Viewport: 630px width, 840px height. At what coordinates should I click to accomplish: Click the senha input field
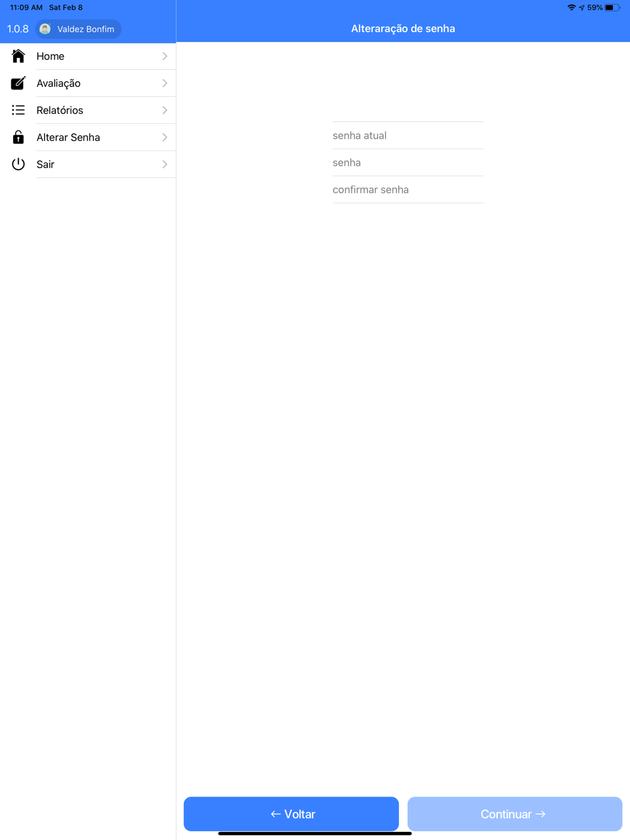click(x=408, y=162)
